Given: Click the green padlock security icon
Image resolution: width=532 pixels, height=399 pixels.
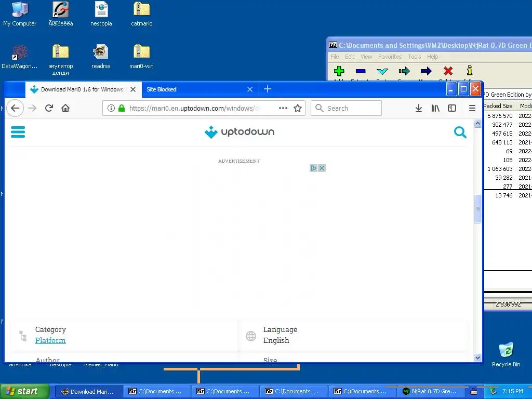Looking at the screenshot, I should pyautogui.click(x=122, y=108).
